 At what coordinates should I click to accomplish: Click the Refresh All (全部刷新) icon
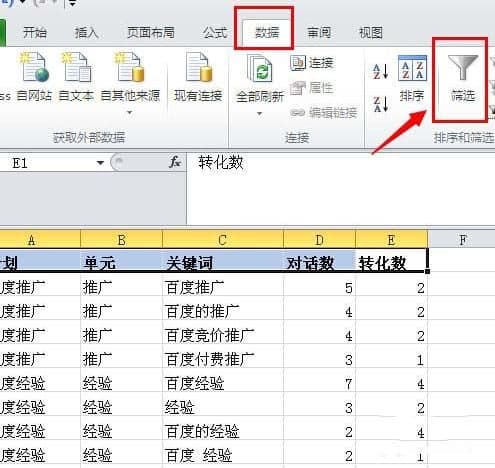pyautogui.click(x=260, y=69)
